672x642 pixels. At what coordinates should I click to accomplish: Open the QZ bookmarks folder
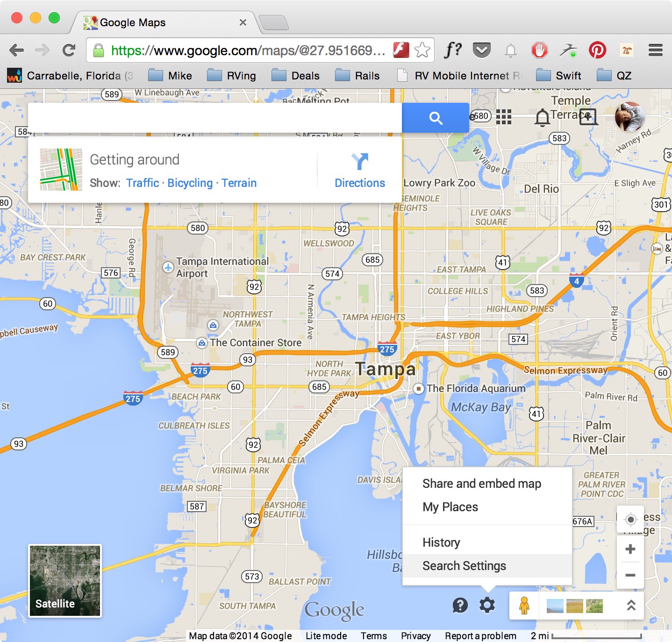pyautogui.click(x=614, y=76)
